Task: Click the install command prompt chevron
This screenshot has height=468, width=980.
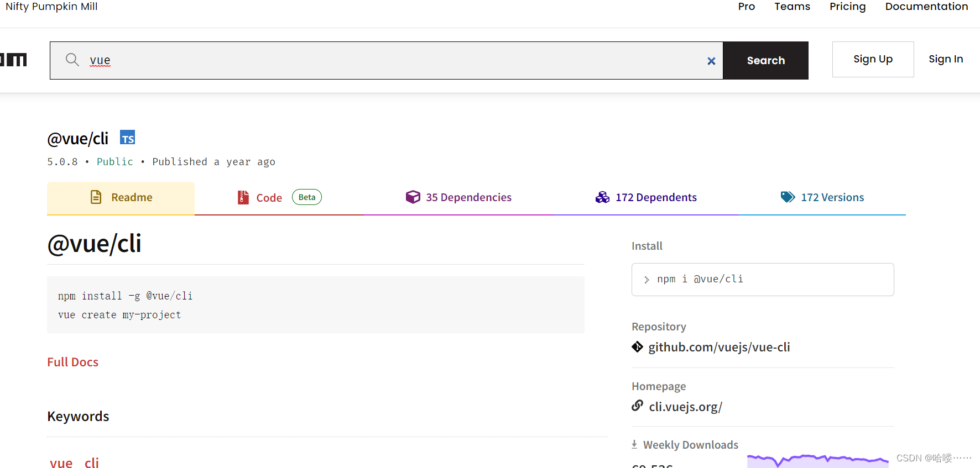Action: coord(647,280)
